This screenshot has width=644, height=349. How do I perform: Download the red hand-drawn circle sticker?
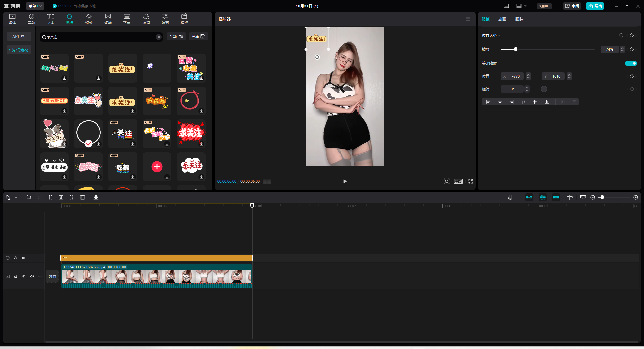pyautogui.click(x=201, y=111)
